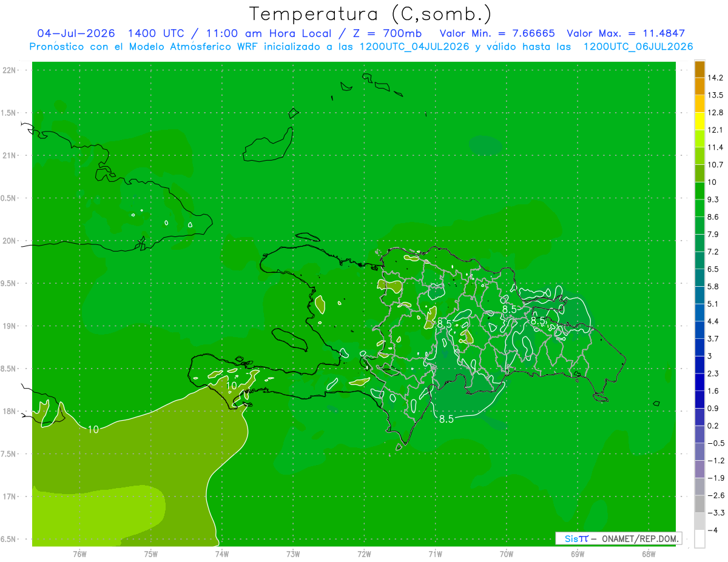Click the 75W longitude axis label
The image size is (728, 562).
[151, 554]
